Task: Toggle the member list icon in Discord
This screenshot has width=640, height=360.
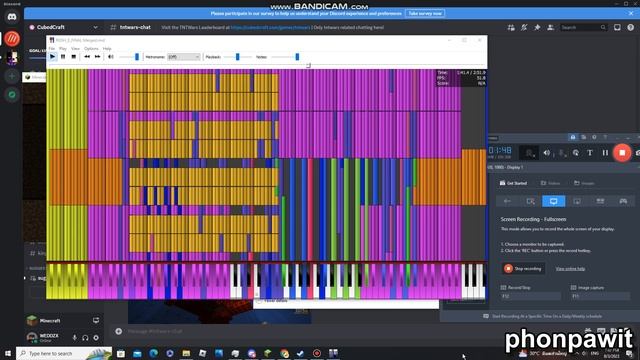Action: coord(551,27)
